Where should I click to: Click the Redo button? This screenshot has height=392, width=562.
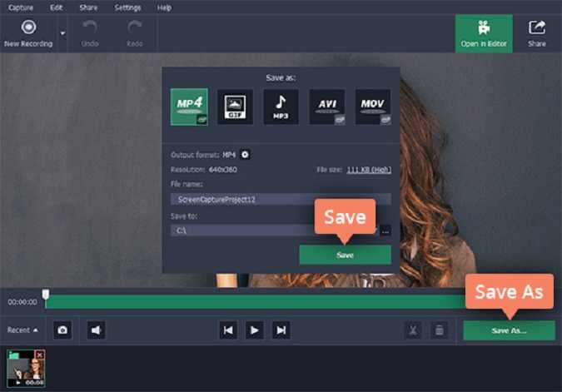click(x=134, y=33)
